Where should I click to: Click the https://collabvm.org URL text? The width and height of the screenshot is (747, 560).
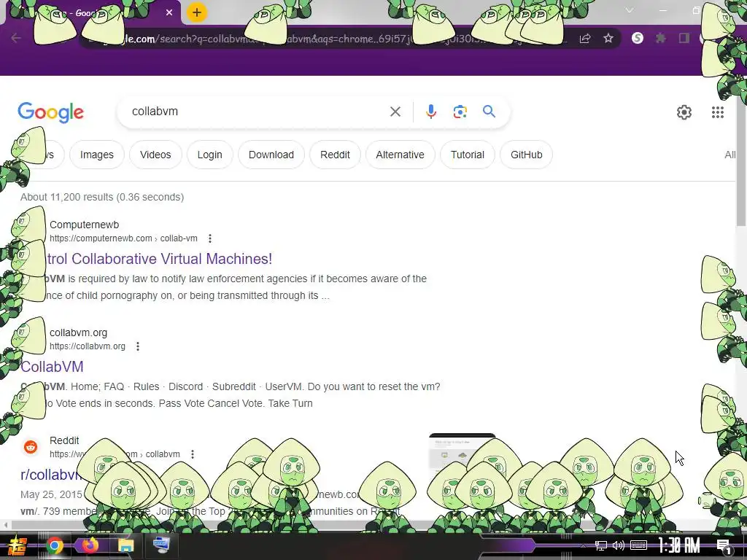[x=88, y=346]
